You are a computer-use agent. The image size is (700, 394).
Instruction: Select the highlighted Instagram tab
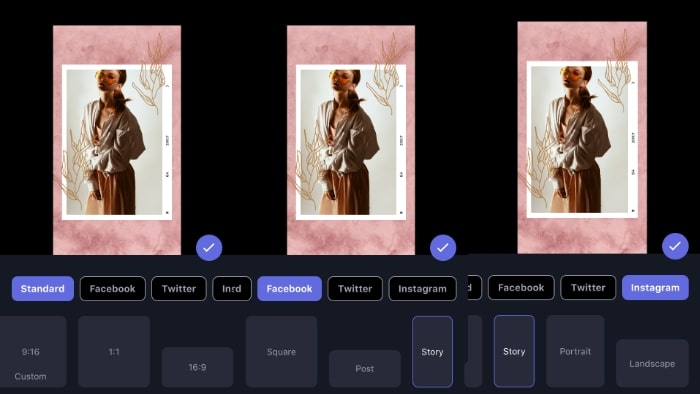[x=655, y=288]
